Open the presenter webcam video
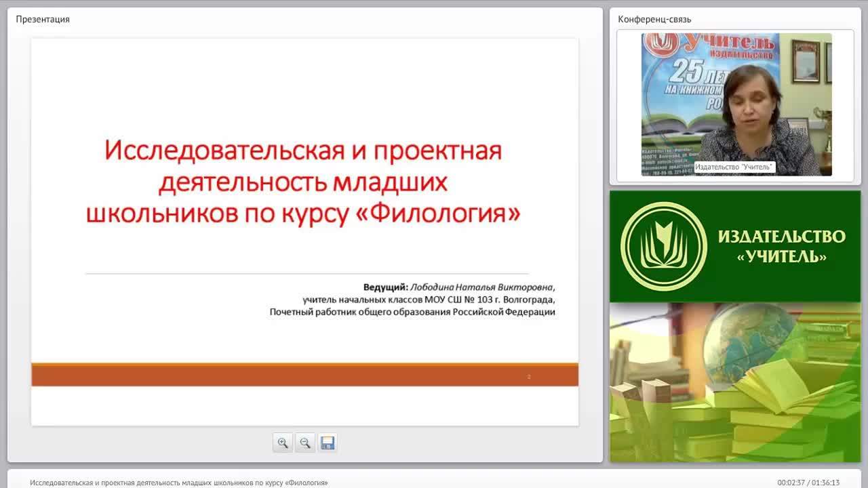This screenshot has height=488, width=868. (736, 104)
